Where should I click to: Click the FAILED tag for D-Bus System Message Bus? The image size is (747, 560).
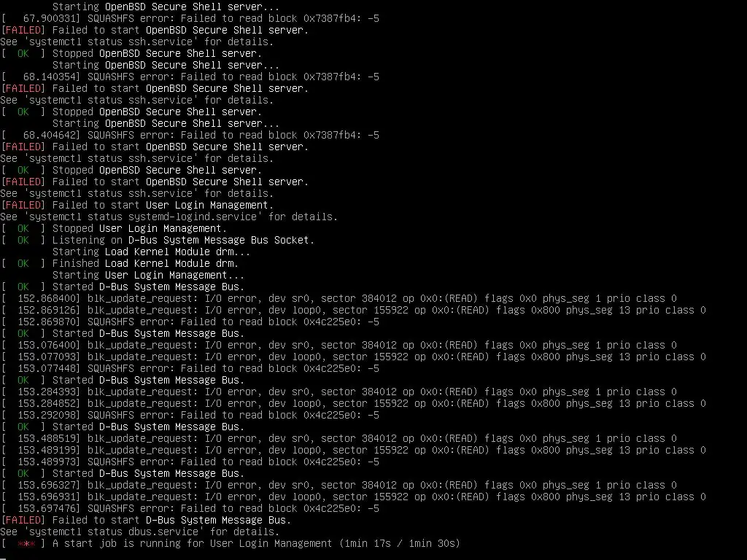pyautogui.click(x=23, y=520)
